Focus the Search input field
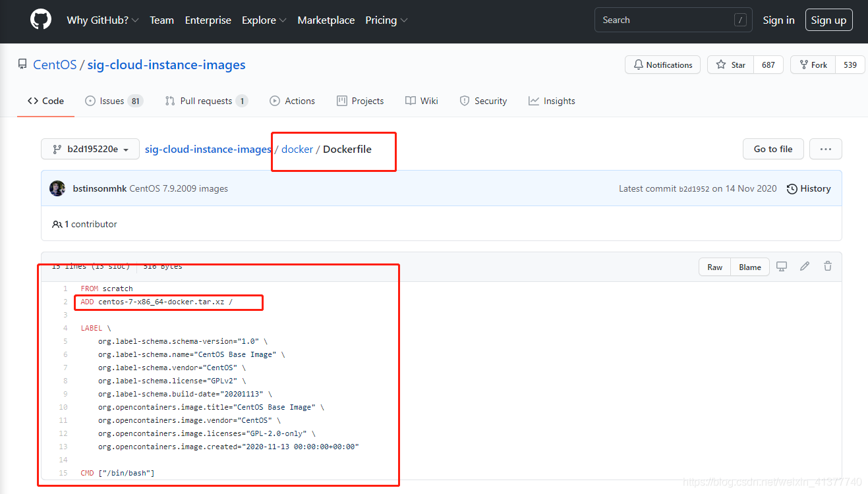The width and height of the screenshot is (868, 494). [673, 20]
